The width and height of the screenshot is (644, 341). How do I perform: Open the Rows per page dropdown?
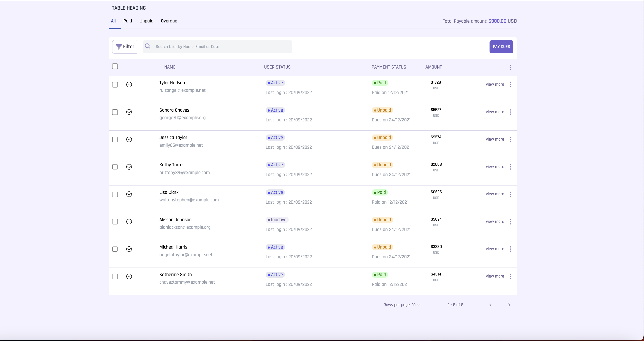coord(416,305)
